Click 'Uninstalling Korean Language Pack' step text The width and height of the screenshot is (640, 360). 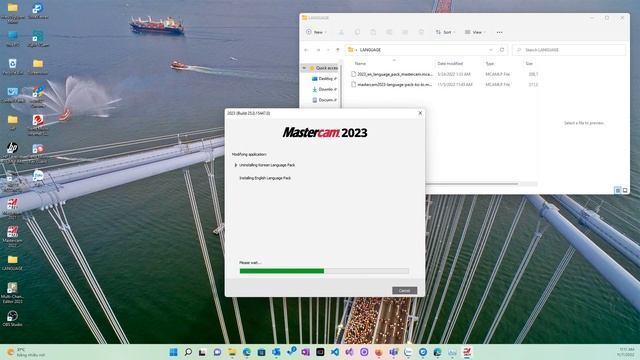[267, 165]
